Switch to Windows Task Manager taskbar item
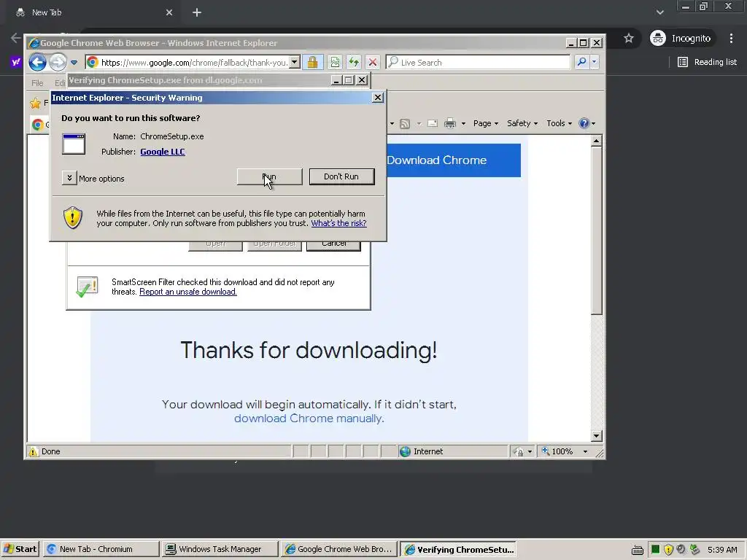747x560 pixels. point(220,549)
